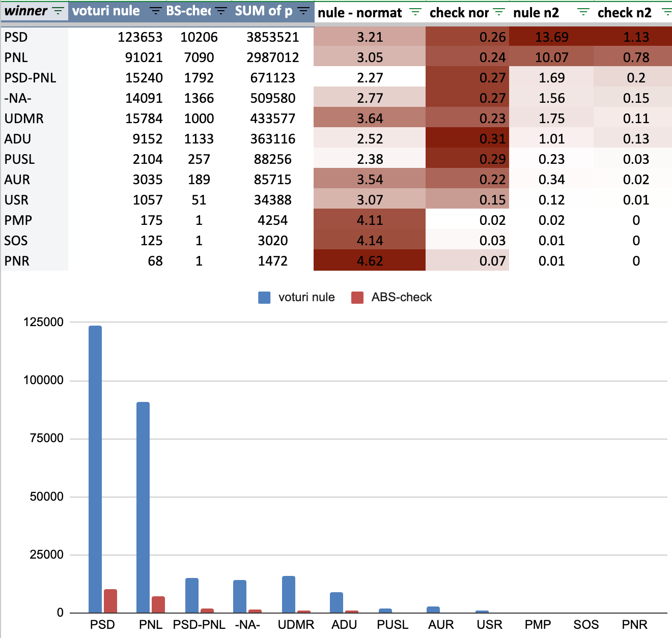The image size is (672, 638).
Task: Select the nule - normat header label
Action: point(360,13)
